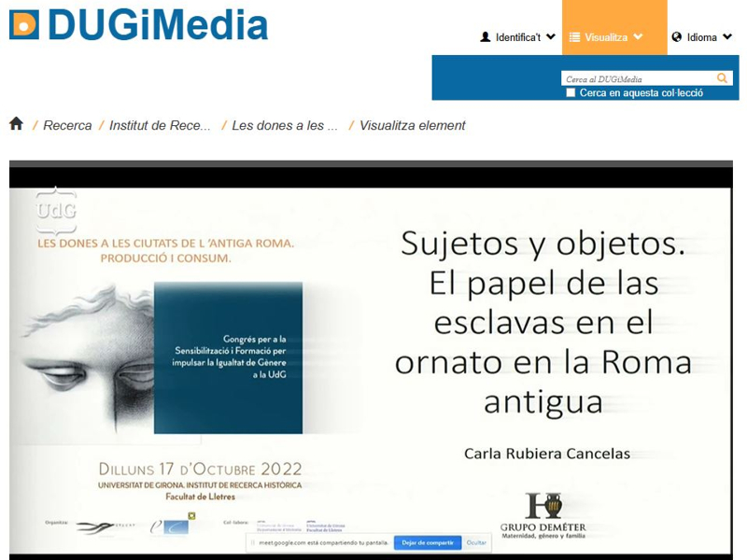
Task: Open the 'Institut de Rece...' breadcrumb
Action: click(160, 125)
